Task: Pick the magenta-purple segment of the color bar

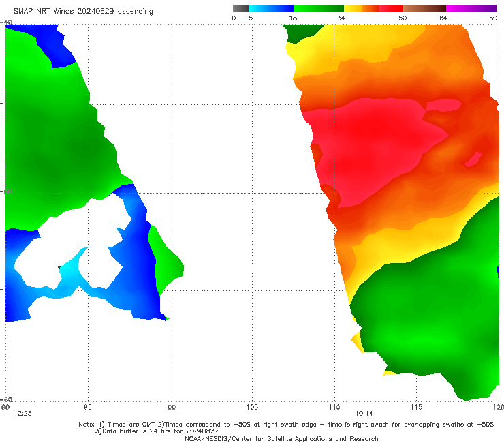Action: point(471,8)
